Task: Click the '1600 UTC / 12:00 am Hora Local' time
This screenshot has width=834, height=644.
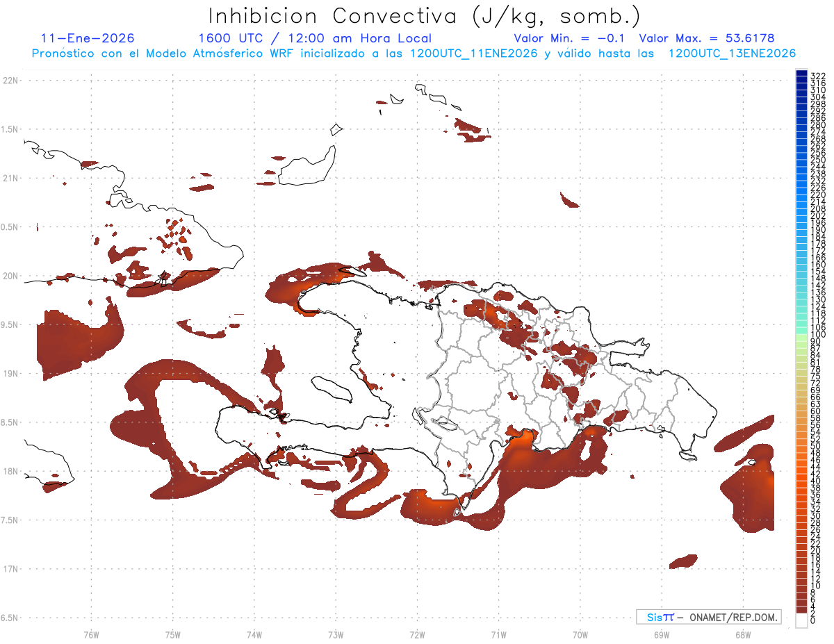Action: 315,39
